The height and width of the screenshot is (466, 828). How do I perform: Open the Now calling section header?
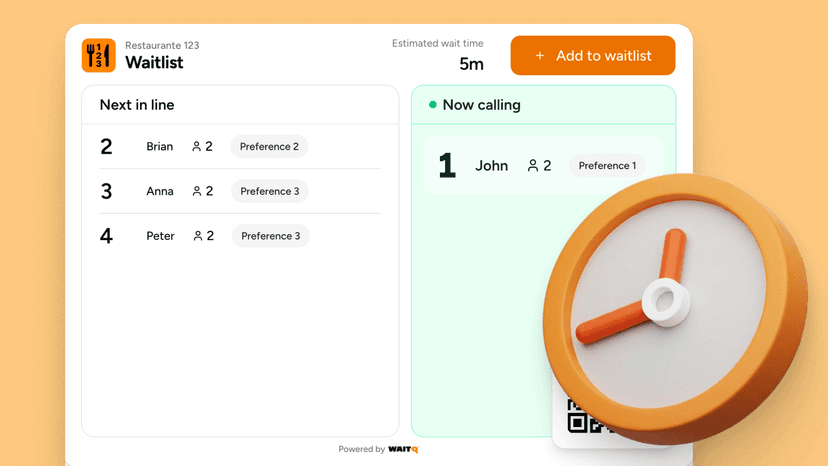click(x=481, y=105)
